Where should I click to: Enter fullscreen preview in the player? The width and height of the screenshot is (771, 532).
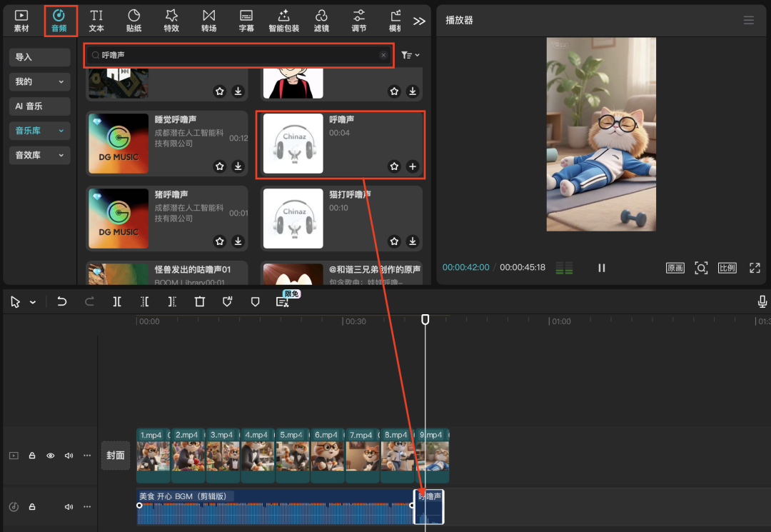click(755, 268)
